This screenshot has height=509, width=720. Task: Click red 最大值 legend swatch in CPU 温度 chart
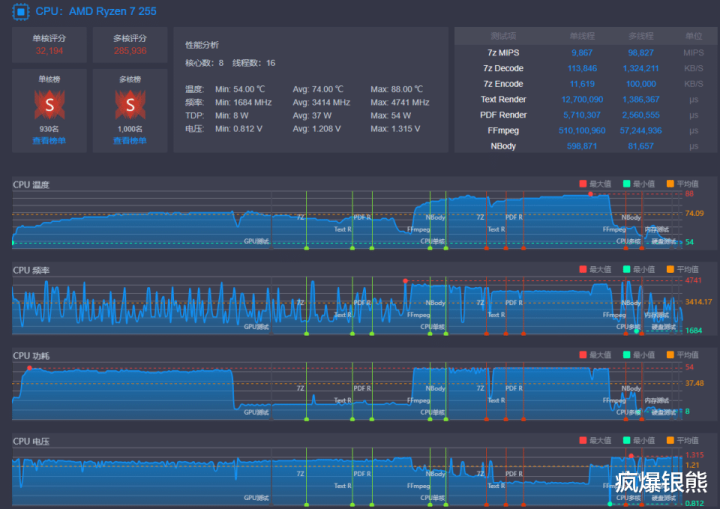pyautogui.click(x=583, y=184)
